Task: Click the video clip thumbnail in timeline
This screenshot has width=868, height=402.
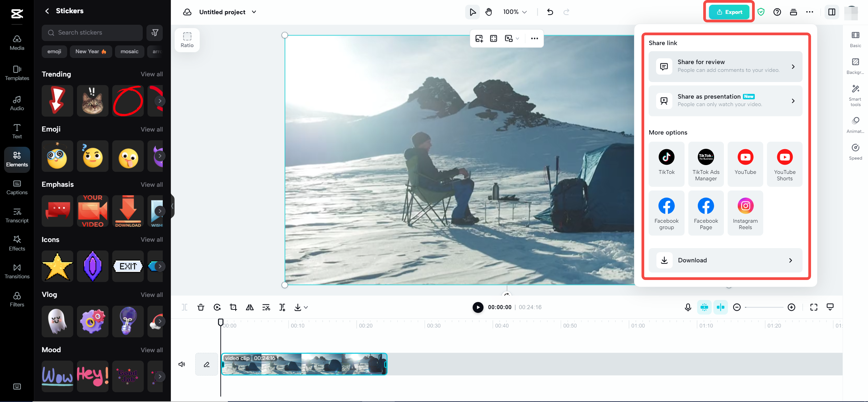Action: pyautogui.click(x=304, y=364)
